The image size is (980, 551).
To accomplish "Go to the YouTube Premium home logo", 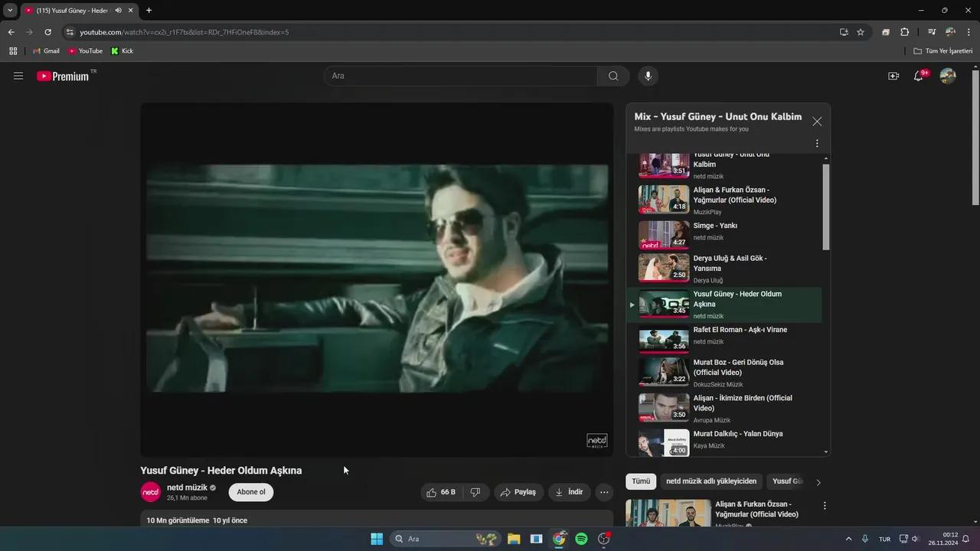I will click(64, 76).
